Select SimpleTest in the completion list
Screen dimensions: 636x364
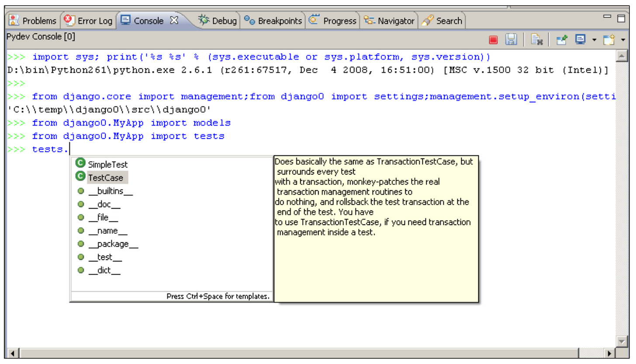coord(108,165)
